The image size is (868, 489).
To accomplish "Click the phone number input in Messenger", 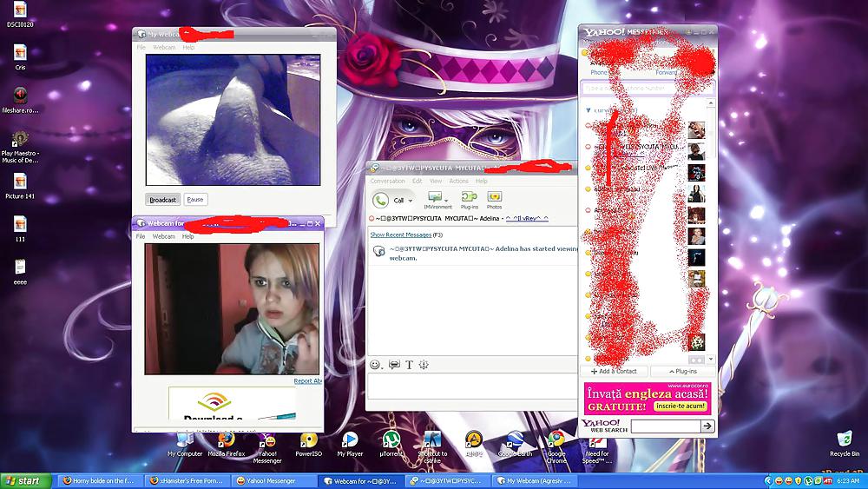I will point(646,88).
